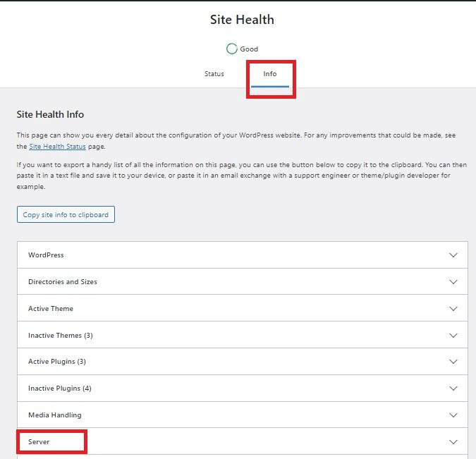
Task: Open the Info tab
Action: pyautogui.click(x=270, y=74)
